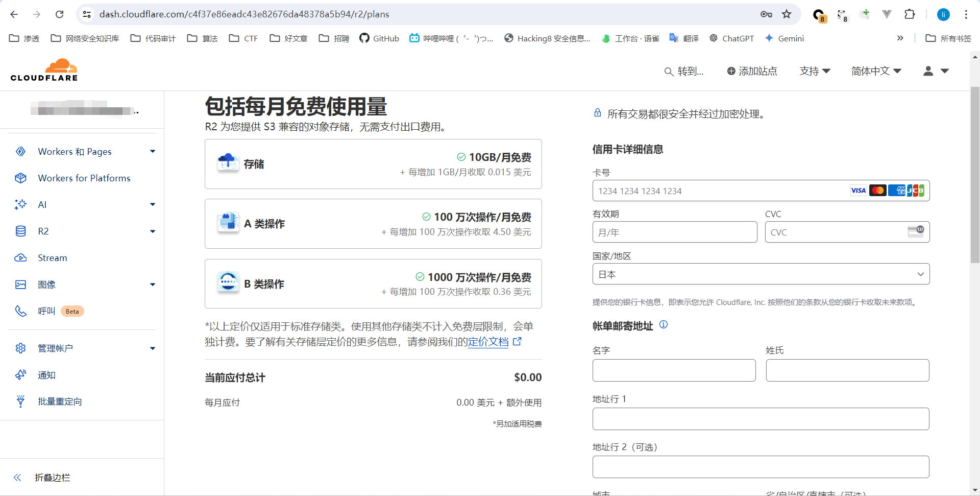Open the ChatGPT bookmark
Image resolution: width=980 pixels, height=496 pixels.
[x=731, y=38]
